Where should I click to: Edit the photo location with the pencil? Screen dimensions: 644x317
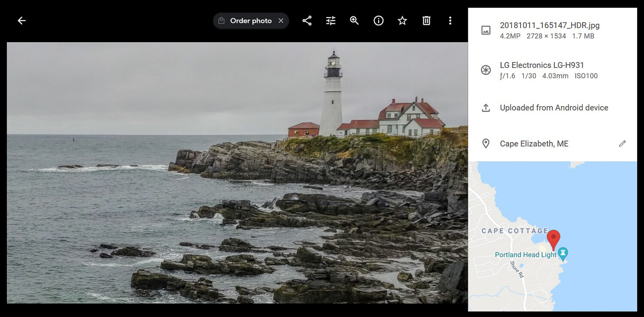pos(623,143)
